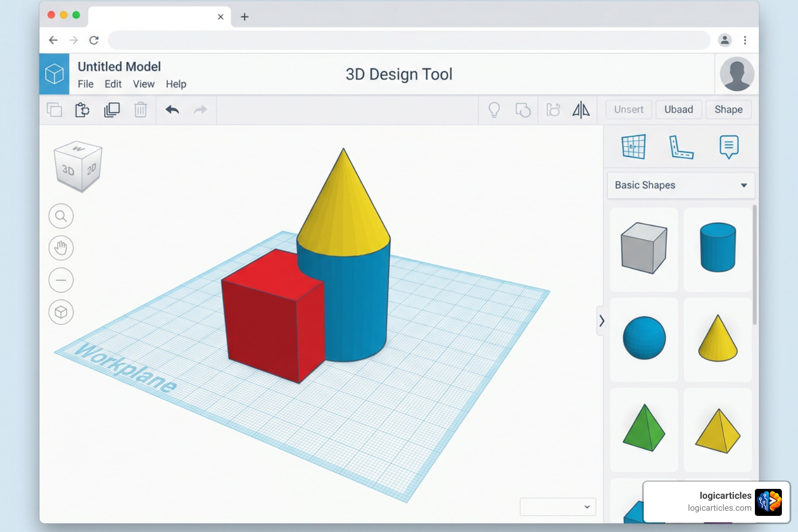Select the green pyramid shape thumbnail
Image resolution: width=798 pixels, height=532 pixels.
pos(644,430)
